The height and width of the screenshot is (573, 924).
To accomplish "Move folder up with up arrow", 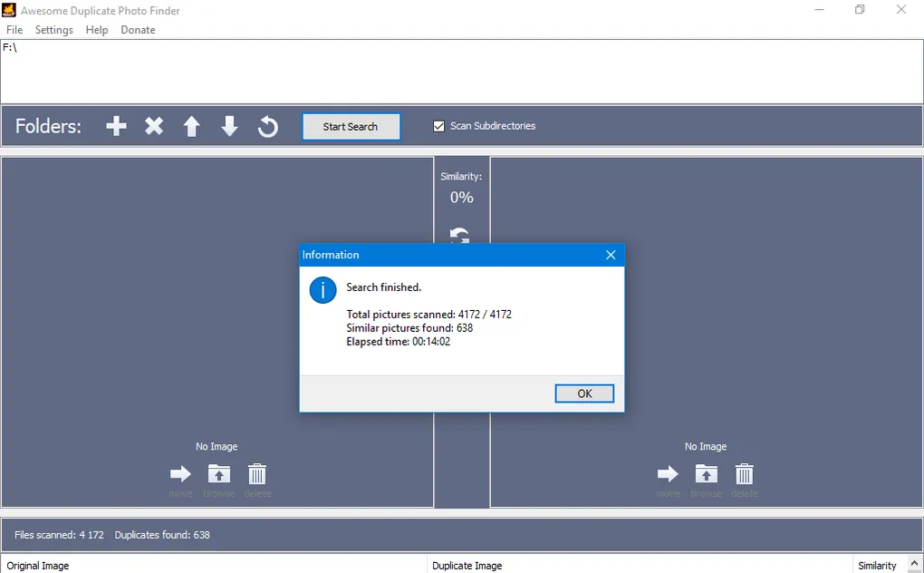I will click(192, 127).
